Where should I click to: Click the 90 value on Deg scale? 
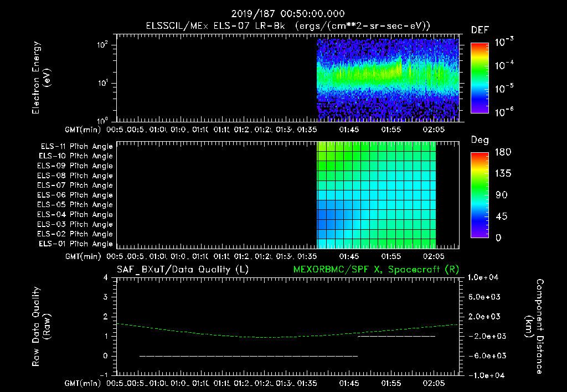pos(502,195)
